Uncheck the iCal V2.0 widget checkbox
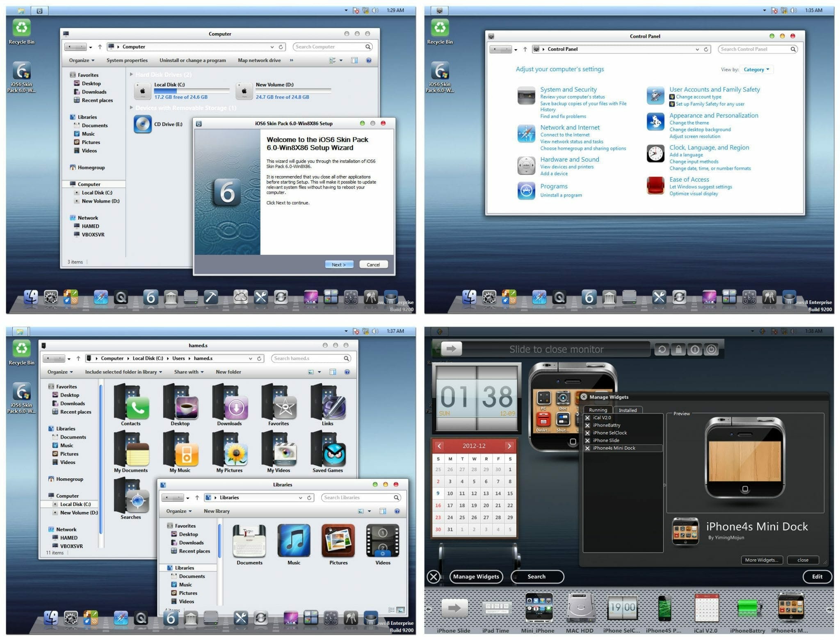The image size is (840, 640). pyautogui.click(x=587, y=418)
